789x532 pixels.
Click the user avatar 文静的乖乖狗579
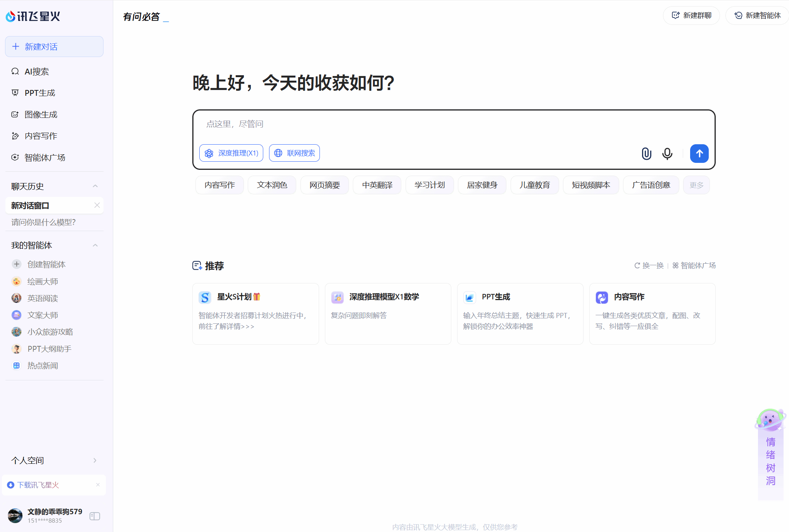pos(15,516)
